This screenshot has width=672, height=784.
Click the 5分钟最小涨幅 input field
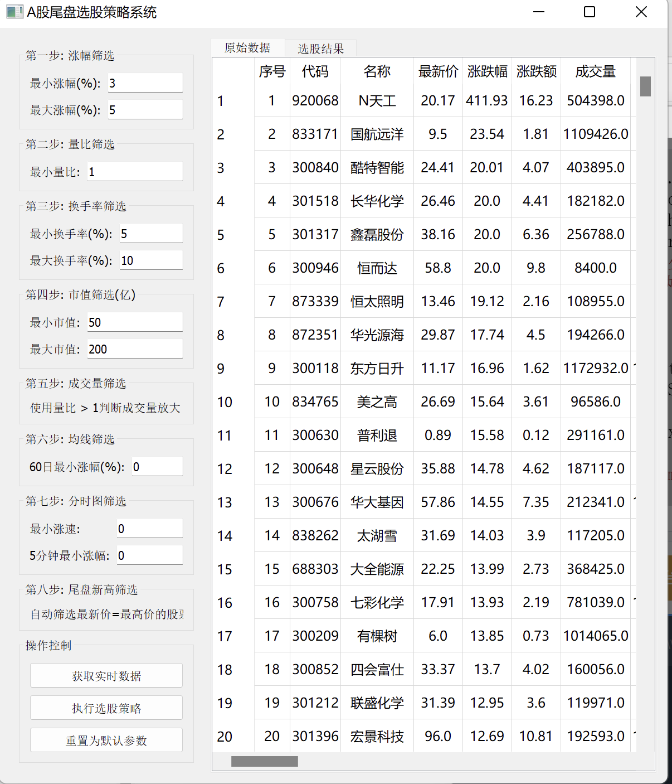(149, 555)
